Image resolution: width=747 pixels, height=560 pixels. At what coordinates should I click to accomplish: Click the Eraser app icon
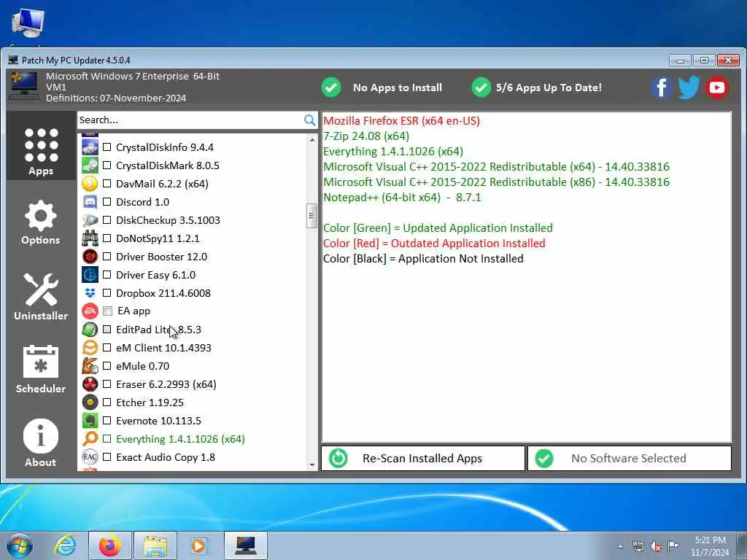90,384
